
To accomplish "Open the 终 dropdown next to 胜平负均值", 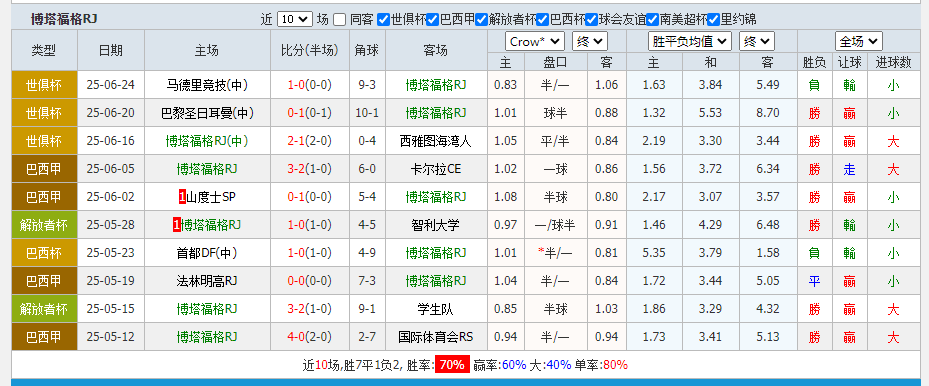I will pos(757,41).
